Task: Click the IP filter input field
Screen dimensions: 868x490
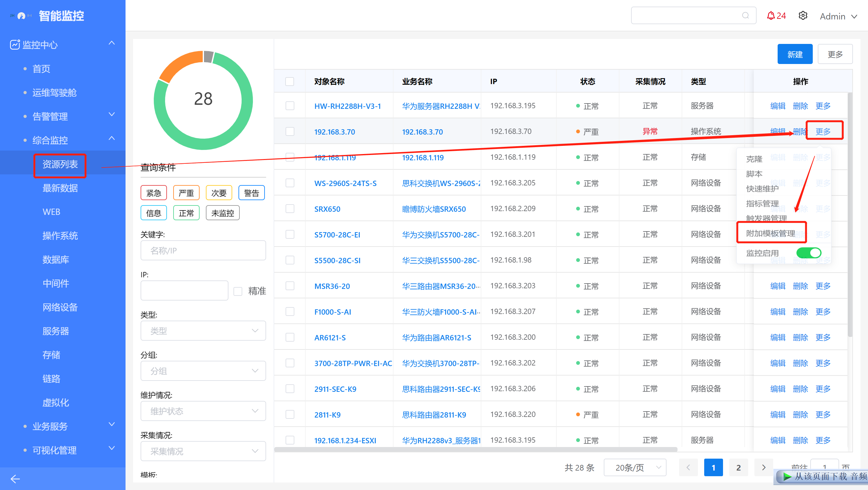Action: (x=184, y=290)
